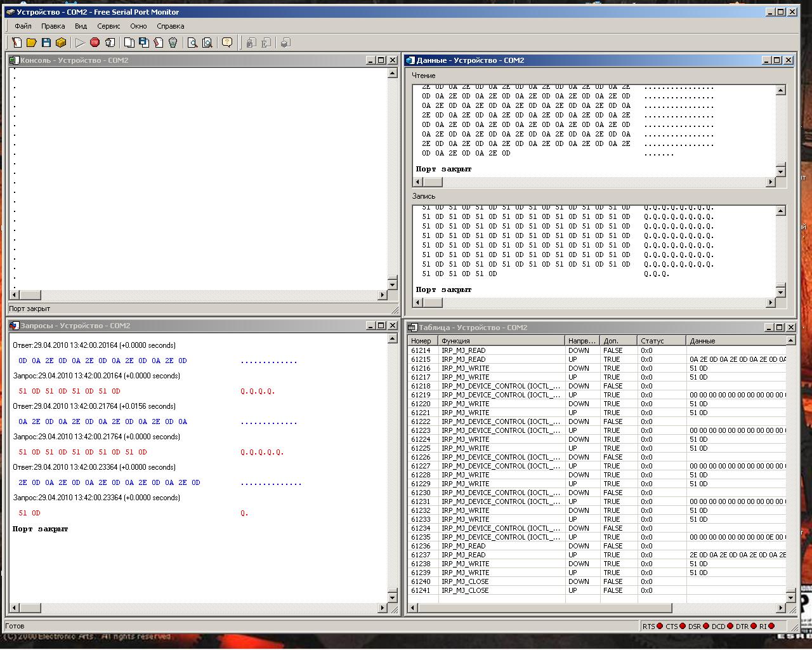Click the New session toolbar icon
This screenshot has width=812, height=650.
point(17,43)
